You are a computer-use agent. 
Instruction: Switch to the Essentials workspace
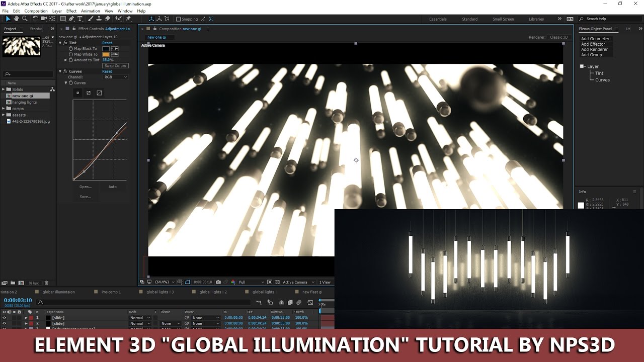pyautogui.click(x=438, y=19)
